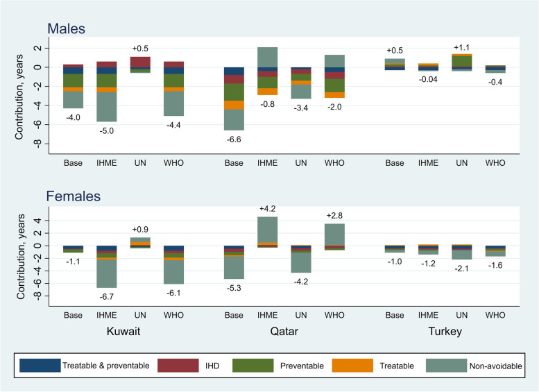The height and width of the screenshot is (392, 539).
Task: Click the +2.8 value label
Action: (335, 216)
